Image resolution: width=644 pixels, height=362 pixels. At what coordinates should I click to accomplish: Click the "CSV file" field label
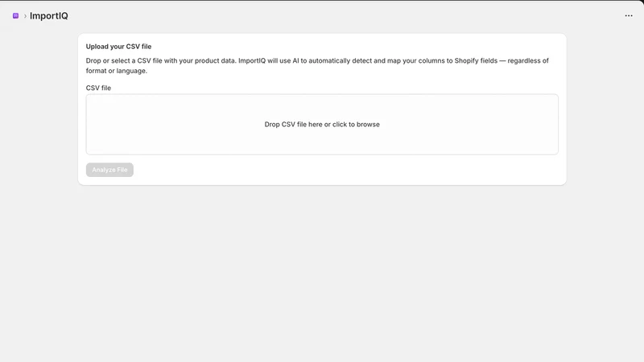98,88
